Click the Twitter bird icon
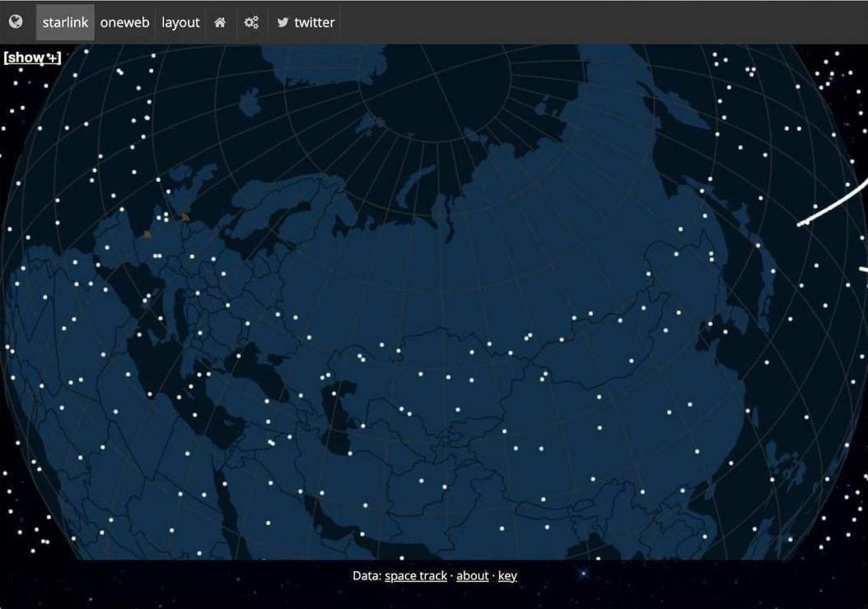 282,22
